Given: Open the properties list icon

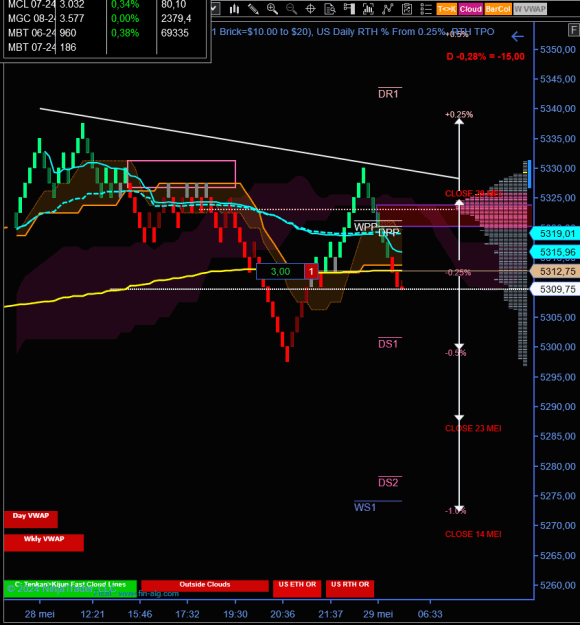Looking at the screenshot, I should pyautogui.click(x=426, y=9).
